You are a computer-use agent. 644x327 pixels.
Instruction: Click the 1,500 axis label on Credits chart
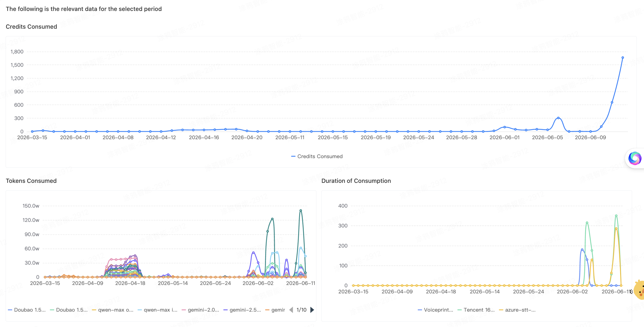tap(17, 65)
